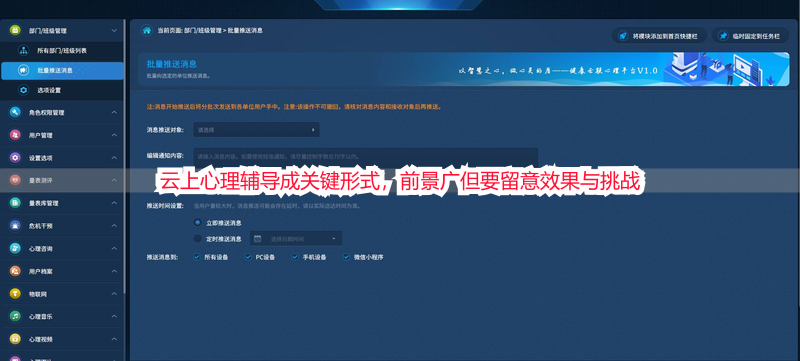Viewport: 800px width, 361px height.
Task: Expand the 量表库管理 chevron
Action: click(x=114, y=203)
